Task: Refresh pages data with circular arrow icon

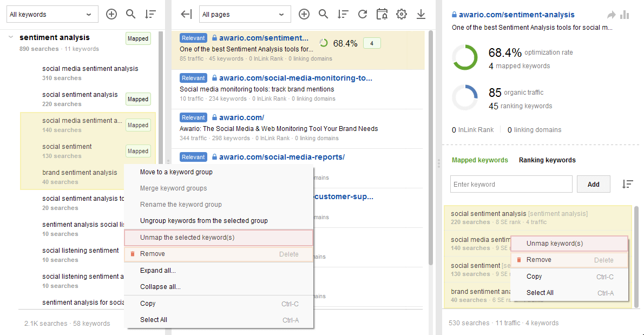Action: tap(362, 15)
